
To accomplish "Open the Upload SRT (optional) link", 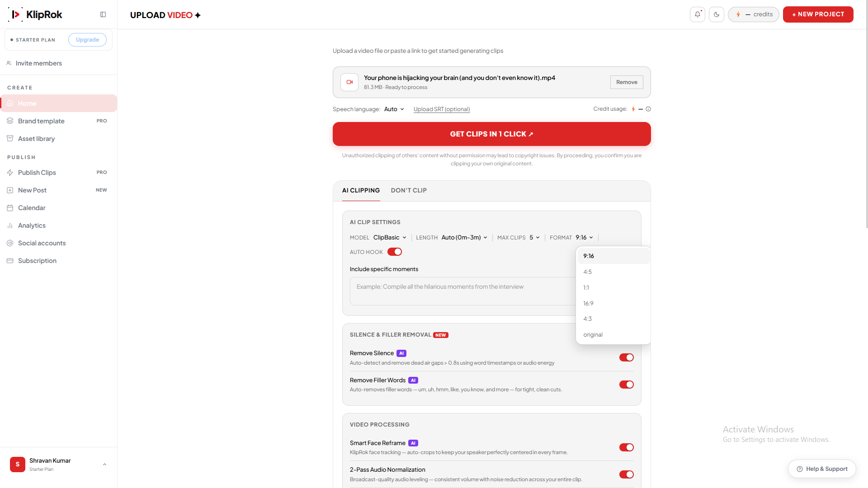I will (x=442, y=109).
